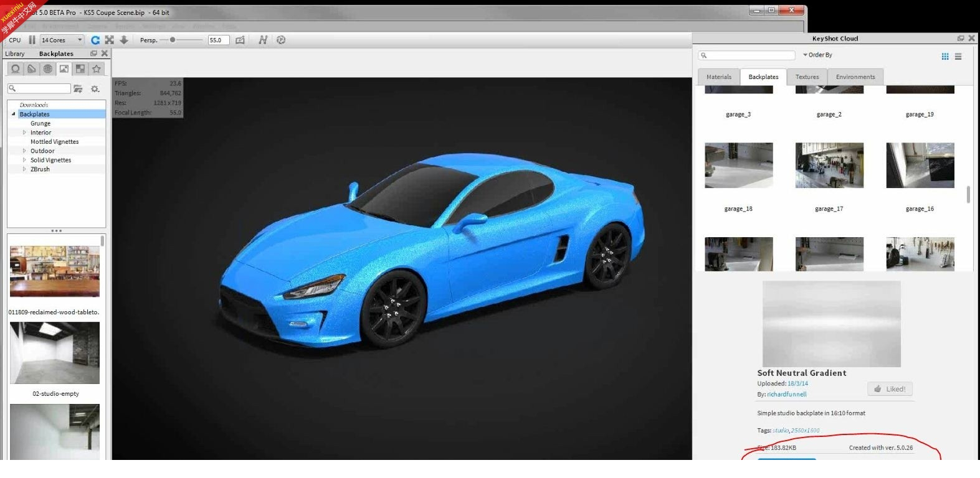
Task: Select the 02-studio-empty backplate thumbnail
Action: tap(55, 353)
